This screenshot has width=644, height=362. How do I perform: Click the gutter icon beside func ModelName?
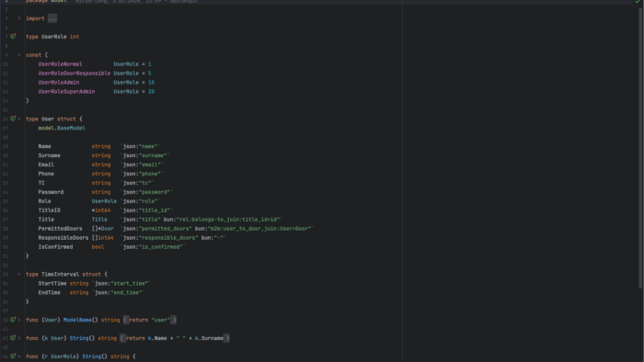coord(13,320)
